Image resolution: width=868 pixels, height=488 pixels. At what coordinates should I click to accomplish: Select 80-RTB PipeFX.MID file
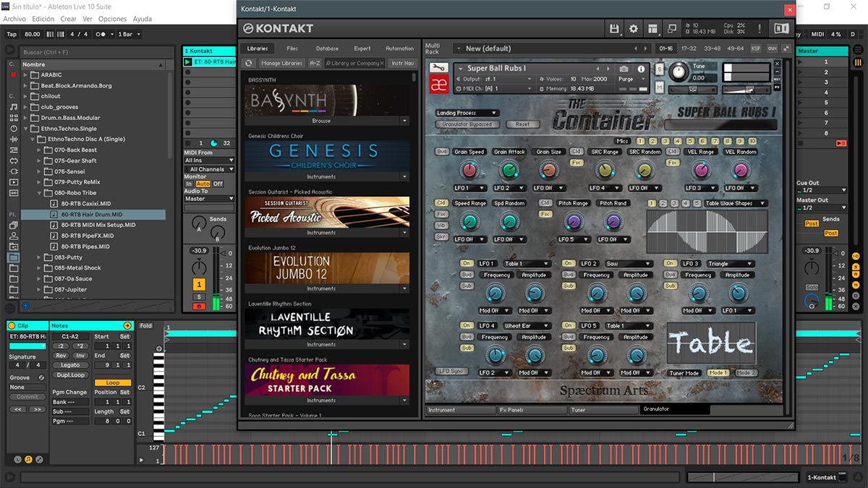87,236
